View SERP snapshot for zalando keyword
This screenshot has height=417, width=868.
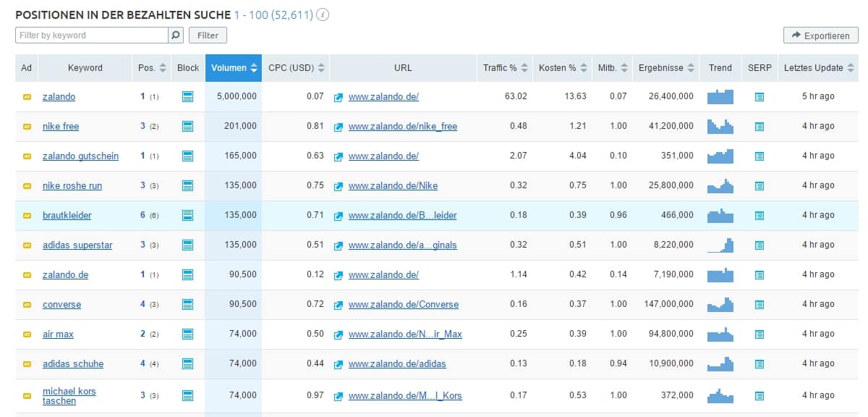[759, 96]
